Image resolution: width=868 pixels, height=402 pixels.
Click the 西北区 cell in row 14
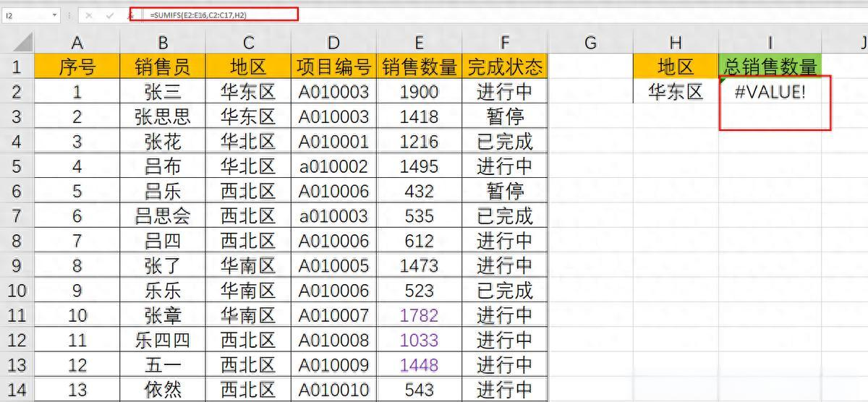click(248, 390)
